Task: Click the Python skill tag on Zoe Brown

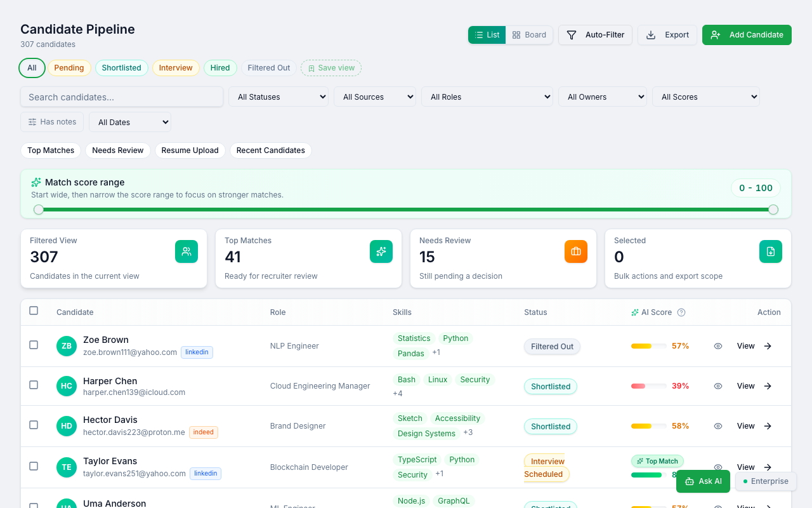Action: point(455,338)
